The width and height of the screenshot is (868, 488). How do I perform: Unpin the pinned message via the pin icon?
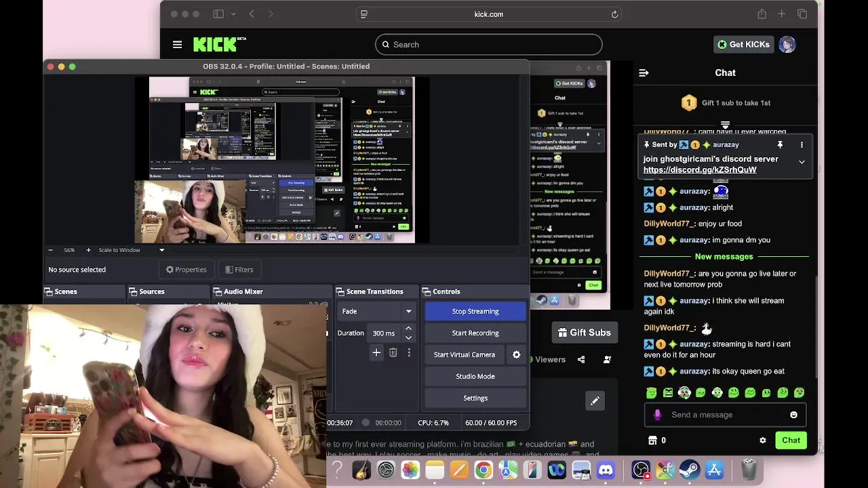(780, 144)
